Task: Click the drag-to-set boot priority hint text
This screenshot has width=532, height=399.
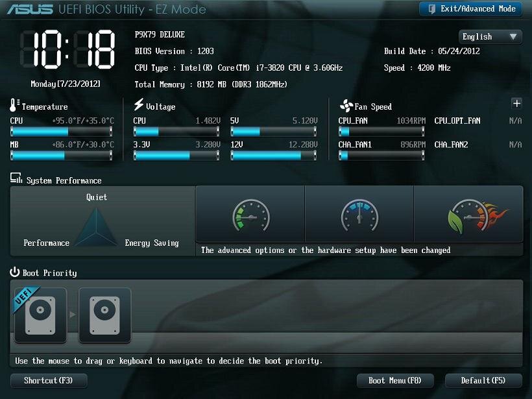Action: [x=169, y=361]
